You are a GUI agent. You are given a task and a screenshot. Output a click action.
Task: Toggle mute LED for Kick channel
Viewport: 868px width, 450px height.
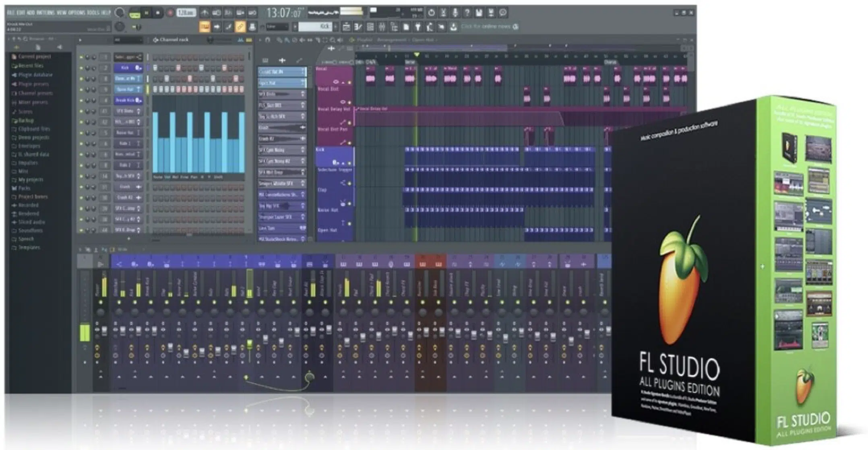click(81, 68)
